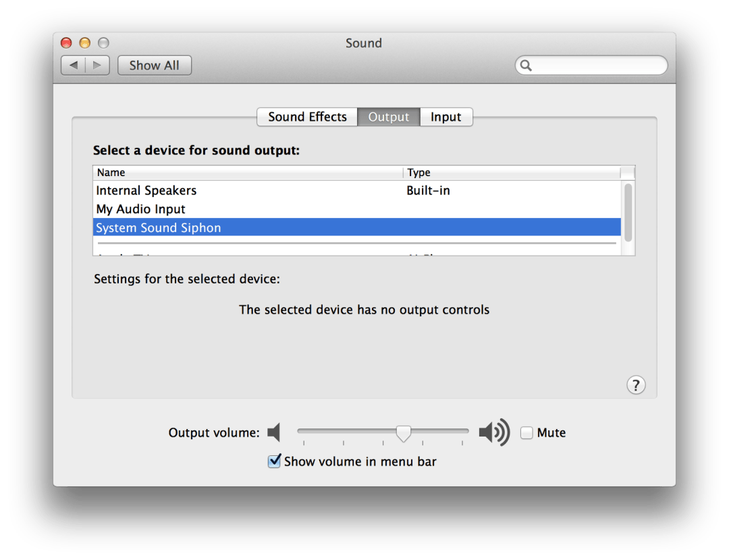Viewport: 729px width, 560px height.
Task: Click the magnifying glass search icon
Action: tap(526, 65)
